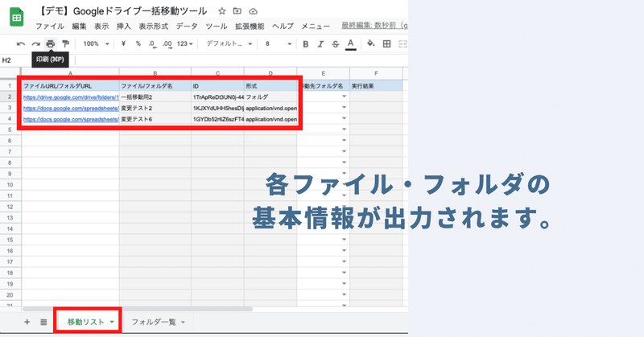
Task: Check cloud save status icon
Action: click(254, 11)
